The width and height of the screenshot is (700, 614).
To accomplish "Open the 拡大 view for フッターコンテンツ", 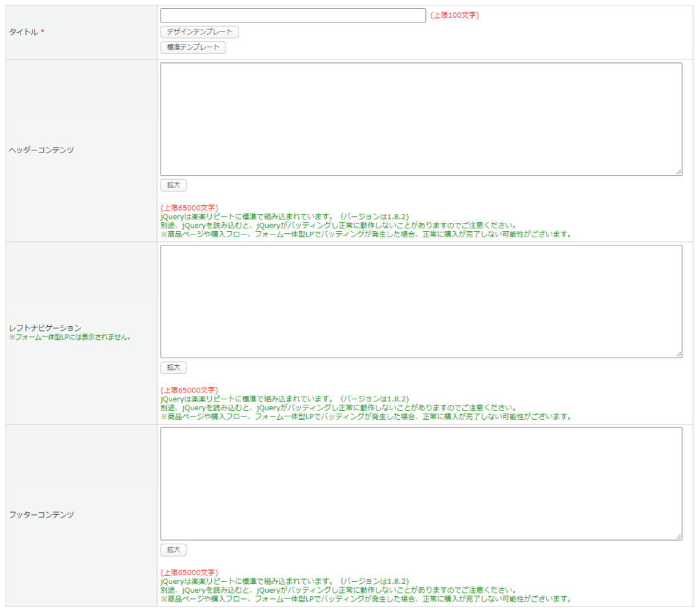I will point(172,550).
